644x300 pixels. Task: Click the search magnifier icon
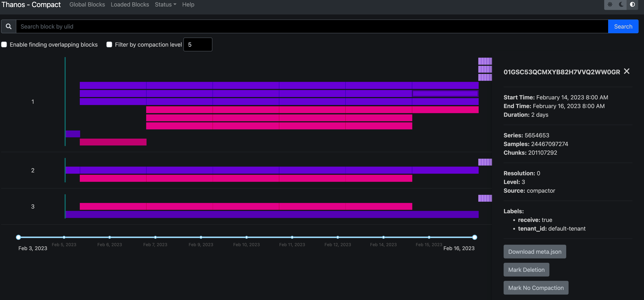click(9, 26)
